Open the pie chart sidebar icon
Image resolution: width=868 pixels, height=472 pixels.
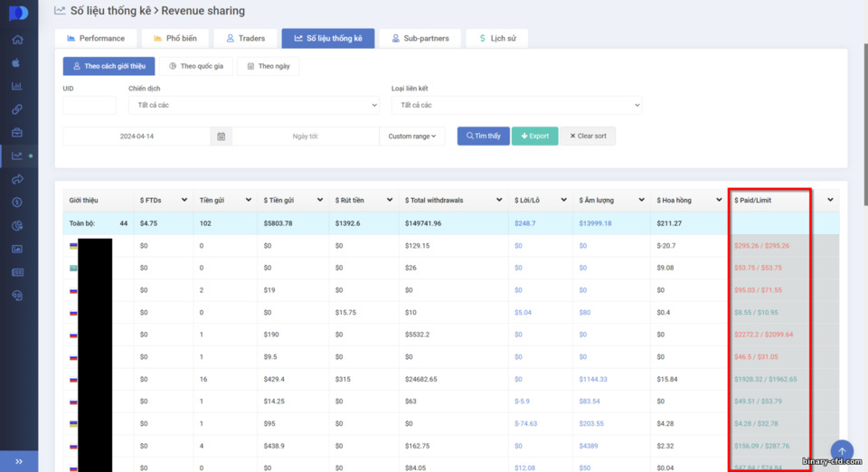click(x=18, y=225)
